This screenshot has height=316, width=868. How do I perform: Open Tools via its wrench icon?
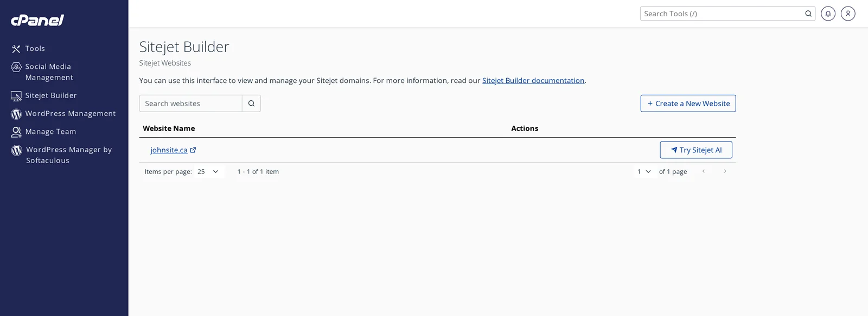click(16, 49)
